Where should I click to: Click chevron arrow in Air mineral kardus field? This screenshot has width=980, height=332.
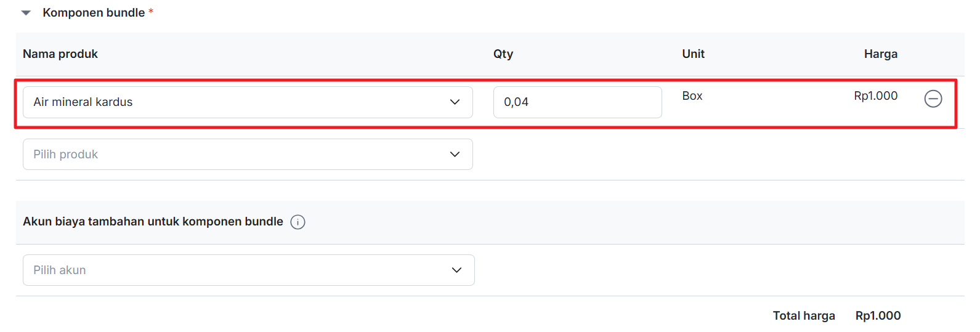[455, 102]
